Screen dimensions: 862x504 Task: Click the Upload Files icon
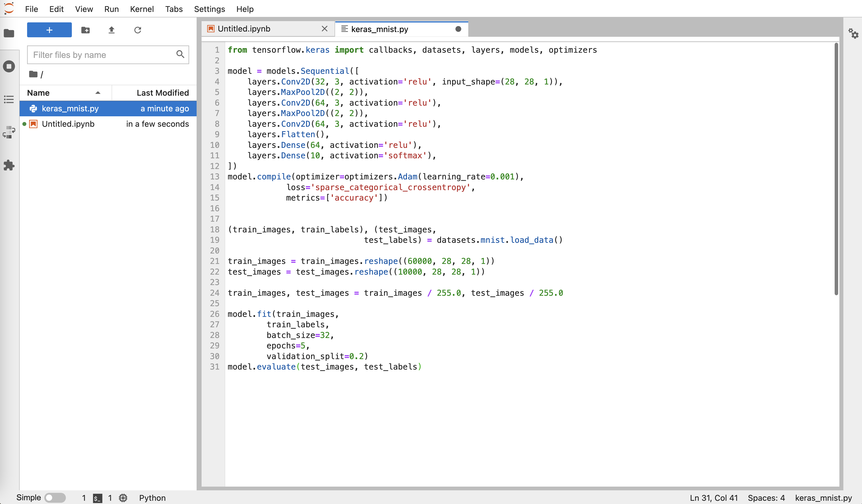pyautogui.click(x=112, y=30)
